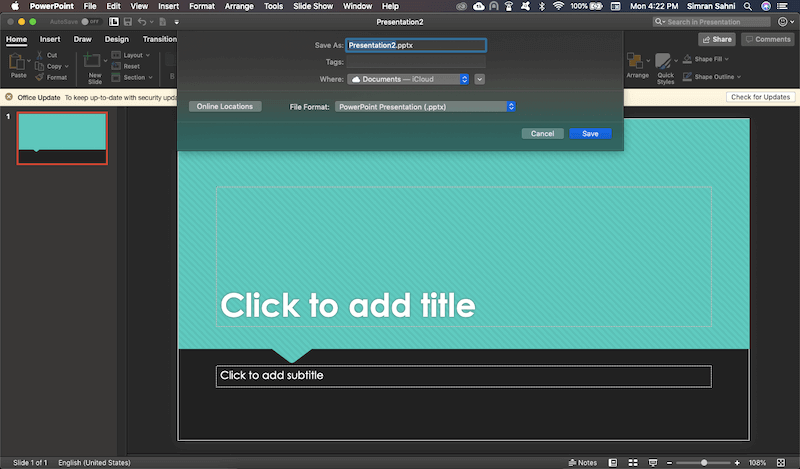The image size is (800, 469).
Task: Open Quick Styles gallery
Action: pos(663,61)
